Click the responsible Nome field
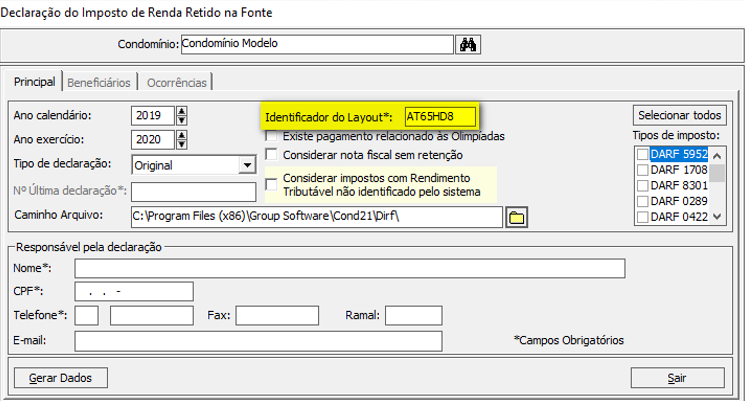 tap(350, 268)
